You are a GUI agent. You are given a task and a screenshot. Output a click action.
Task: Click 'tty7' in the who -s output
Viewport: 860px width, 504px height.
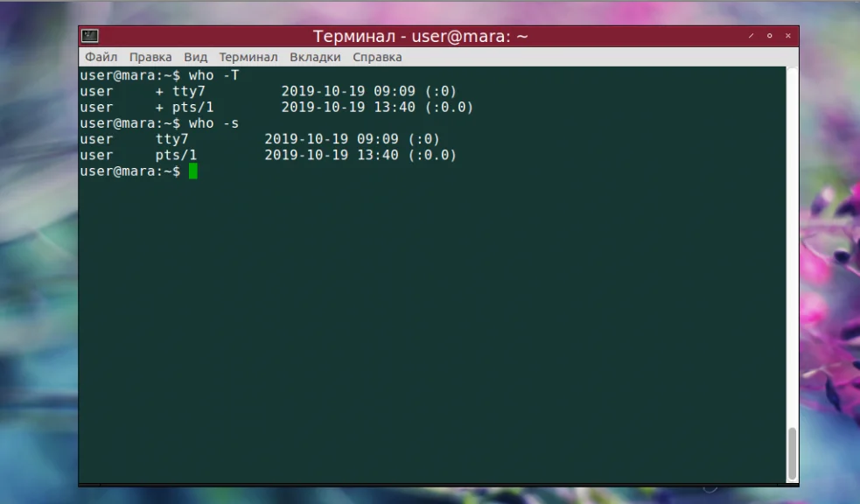pyautogui.click(x=171, y=139)
